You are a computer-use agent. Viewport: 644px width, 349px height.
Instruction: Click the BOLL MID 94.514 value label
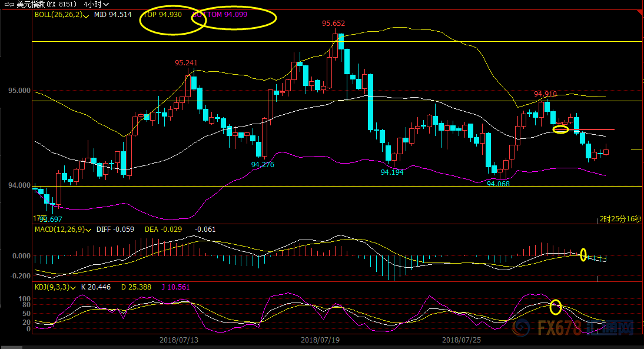(x=114, y=15)
